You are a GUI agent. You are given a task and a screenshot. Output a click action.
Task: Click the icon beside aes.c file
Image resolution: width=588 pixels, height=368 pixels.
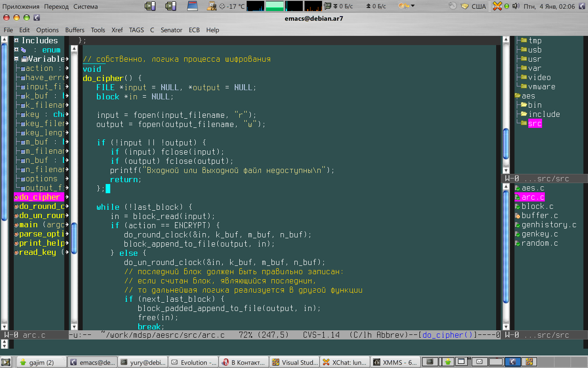(x=517, y=188)
